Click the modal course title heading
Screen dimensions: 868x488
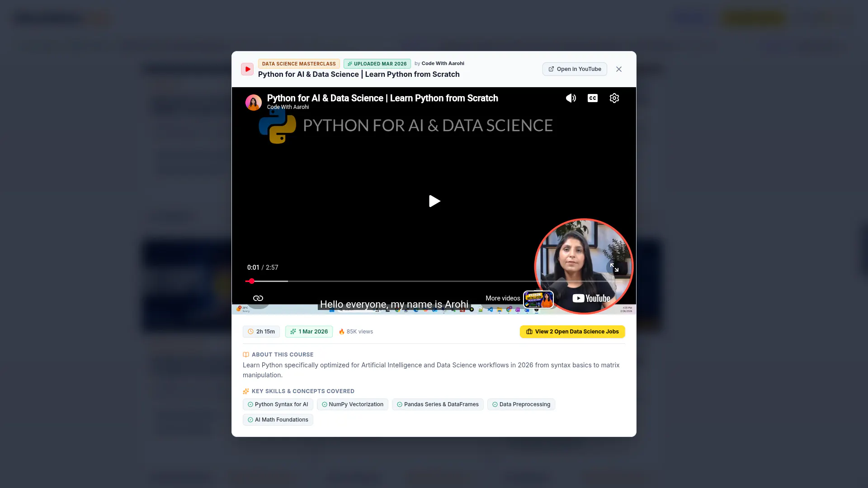click(359, 75)
